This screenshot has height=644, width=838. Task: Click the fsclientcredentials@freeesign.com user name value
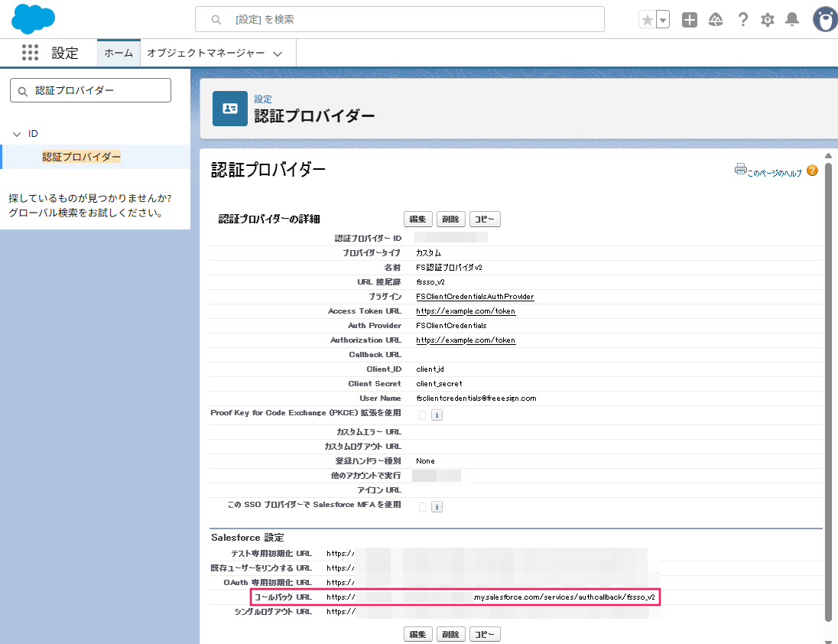point(476,398)
